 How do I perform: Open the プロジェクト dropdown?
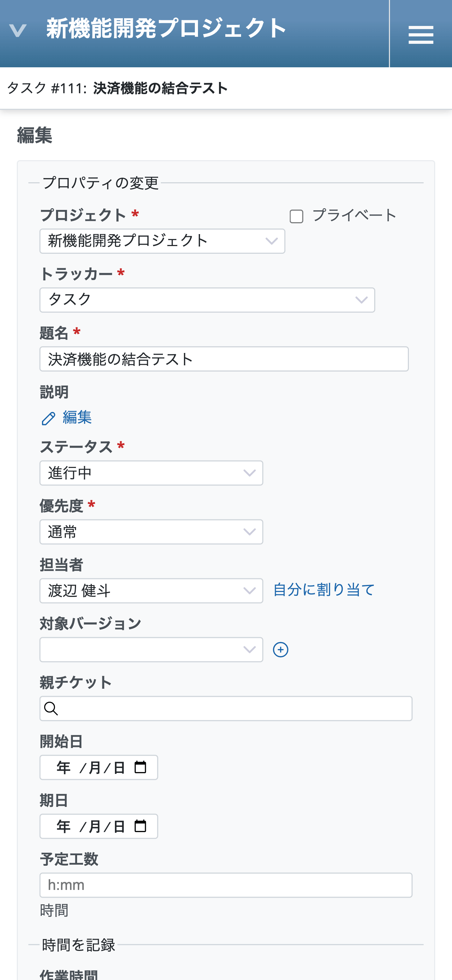[162, 241]
